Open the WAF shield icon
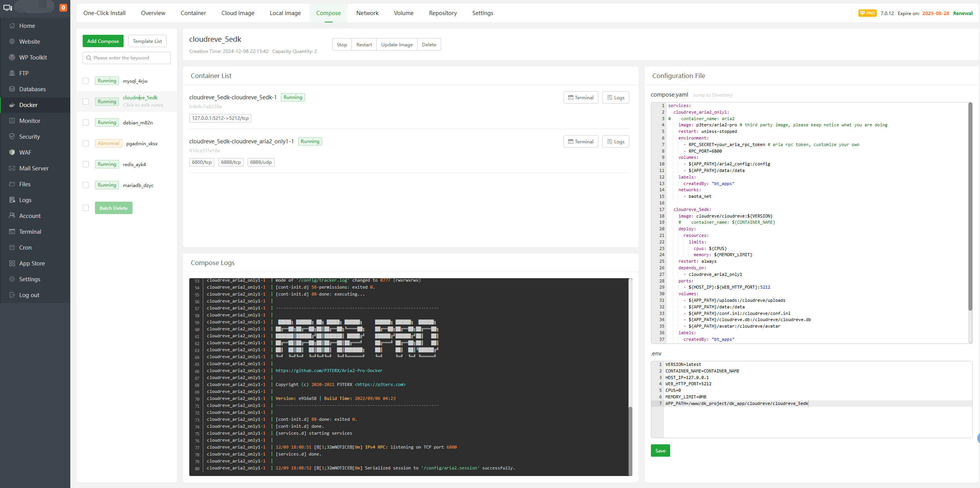This screenshot has height=488, width=980. [12, 152]
